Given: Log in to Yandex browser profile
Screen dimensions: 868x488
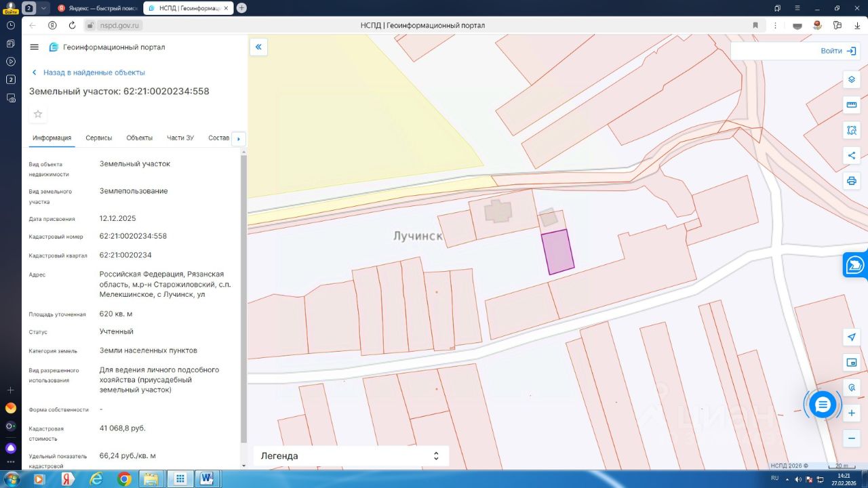Looking at the screenshot, I should coord(10,7).
